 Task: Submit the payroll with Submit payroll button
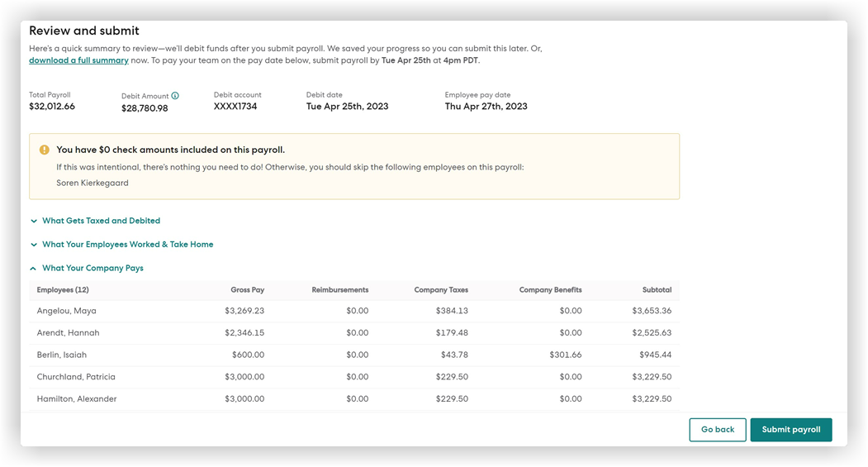tap(791, 430)
